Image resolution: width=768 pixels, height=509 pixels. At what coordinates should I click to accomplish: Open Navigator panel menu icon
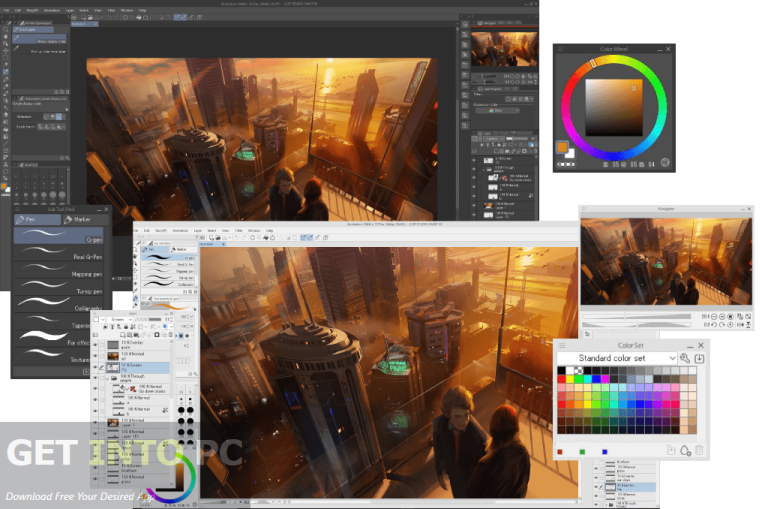click(x=584, y=209)
